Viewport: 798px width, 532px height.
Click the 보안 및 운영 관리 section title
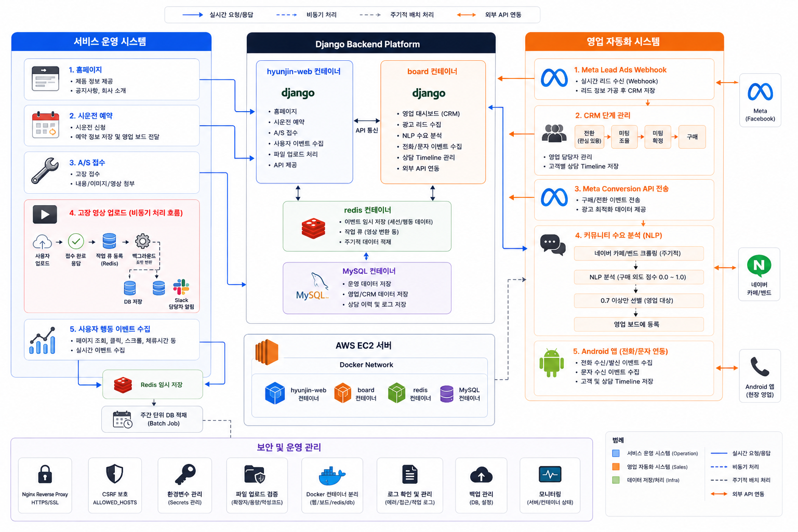pyautogui.click(x=289, y=447)
